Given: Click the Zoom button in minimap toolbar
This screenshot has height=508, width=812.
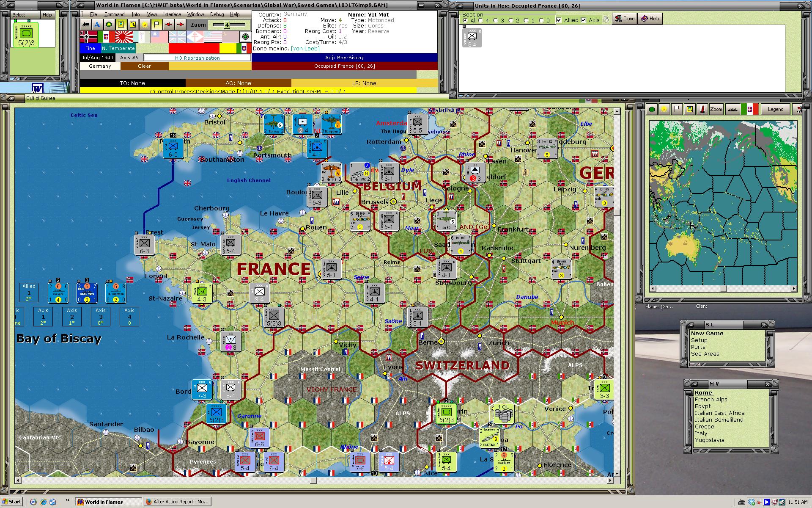Looking at the screenshot, I should point(716,109).
